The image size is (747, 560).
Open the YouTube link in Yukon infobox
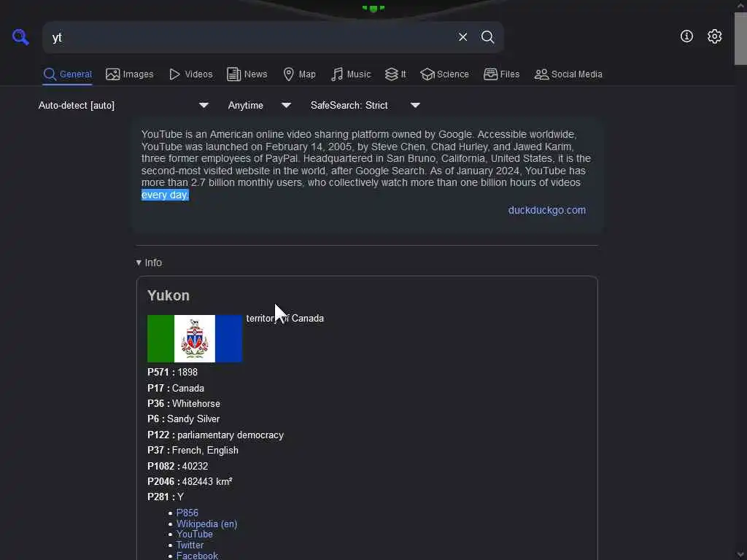pyautogui.click(x=194, y=534)
